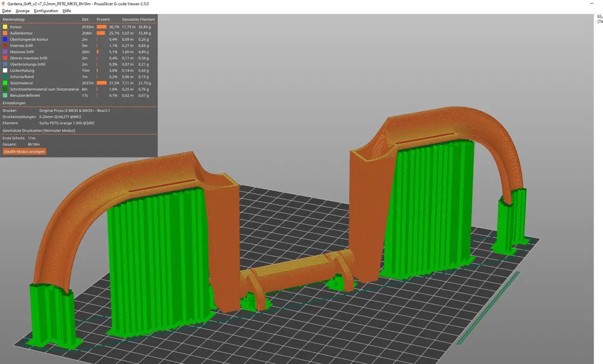Click print setting 0.20mm QUALITY @MK3
The image size is (603, 364).
point(60,117)
